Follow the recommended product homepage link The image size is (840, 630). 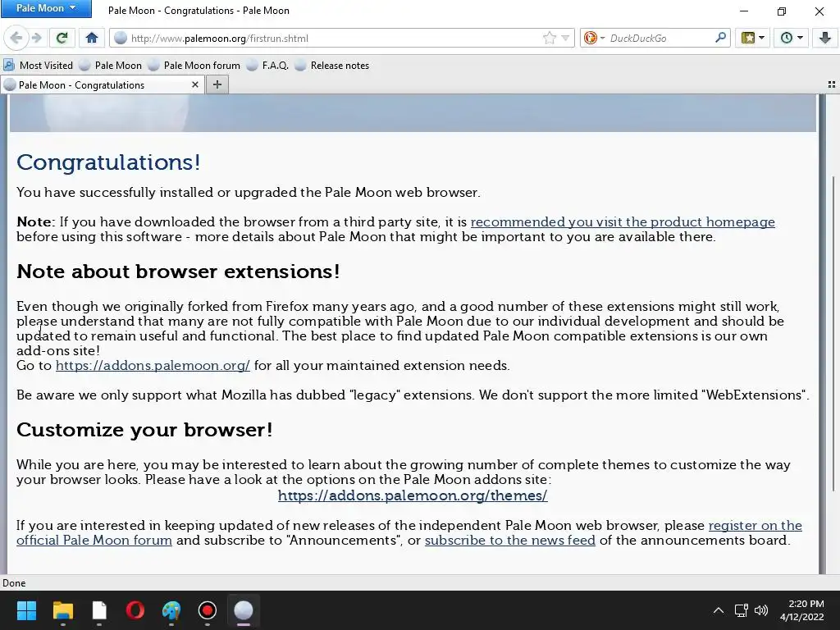[x=623, y=221]
